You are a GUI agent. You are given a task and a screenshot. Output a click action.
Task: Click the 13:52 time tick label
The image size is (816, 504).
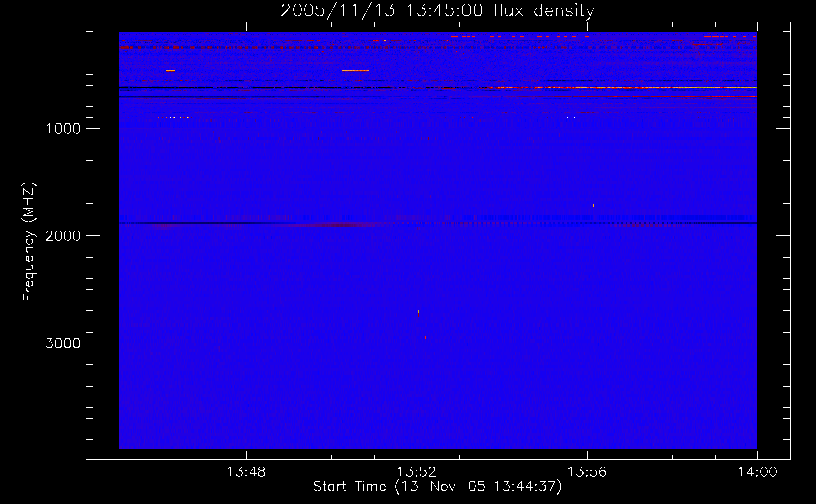point(417,472)
